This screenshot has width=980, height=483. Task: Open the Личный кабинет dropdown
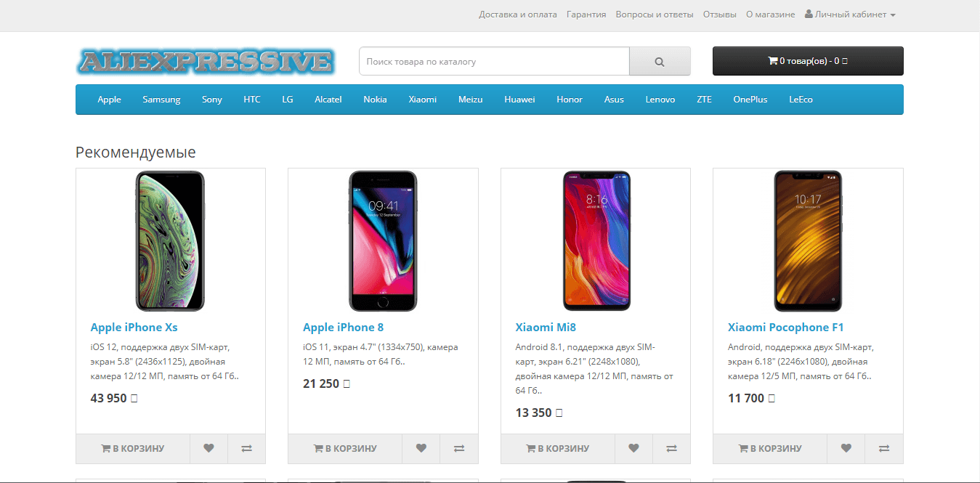[x=850, y=15]
